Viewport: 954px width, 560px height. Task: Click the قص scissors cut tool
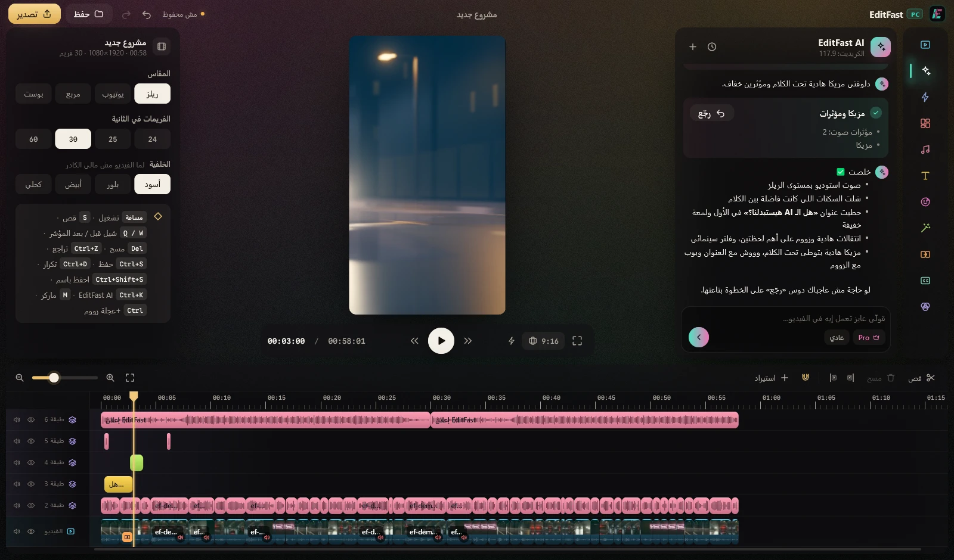(921, 378)
